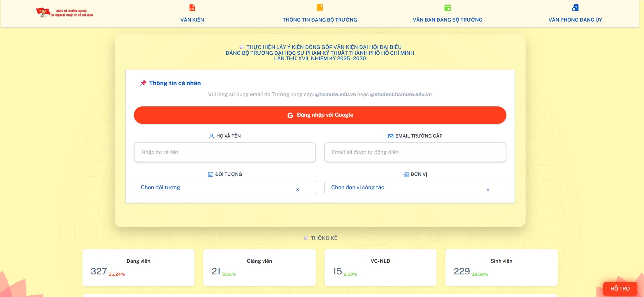Click the building icon beside ĐƠN VỊ
This screenshot has width=644, height=297.
click(406, 175)
